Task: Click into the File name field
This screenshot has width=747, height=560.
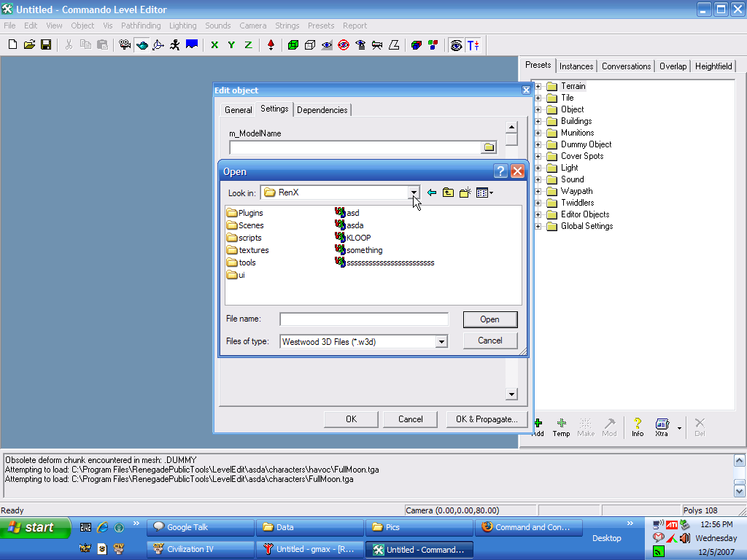Action: pos(364,319)
